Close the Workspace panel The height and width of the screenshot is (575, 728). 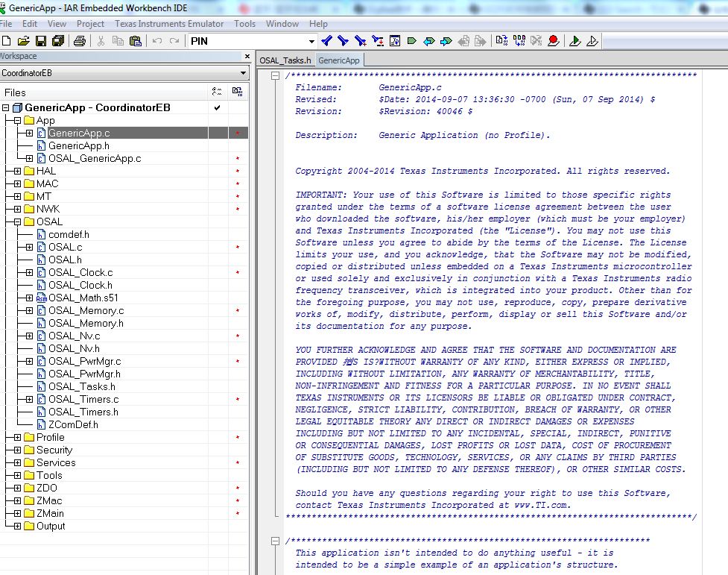pyautogui.click(x=247, y=56)
